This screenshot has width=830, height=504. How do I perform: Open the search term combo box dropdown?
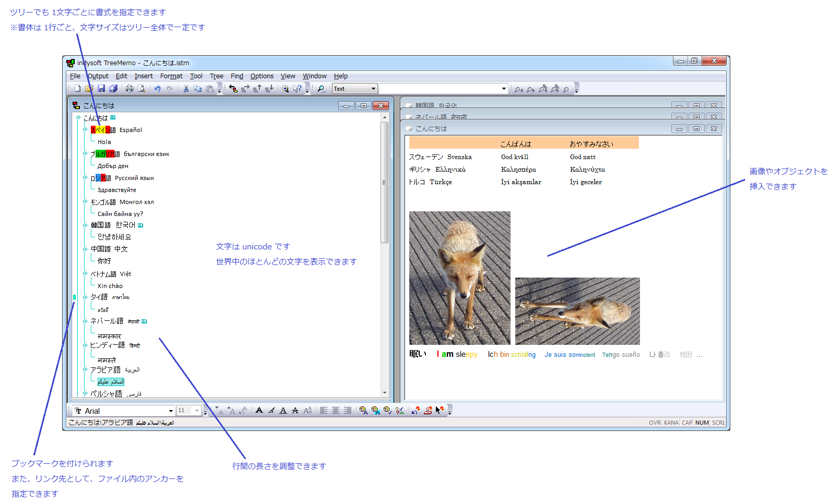504,89
